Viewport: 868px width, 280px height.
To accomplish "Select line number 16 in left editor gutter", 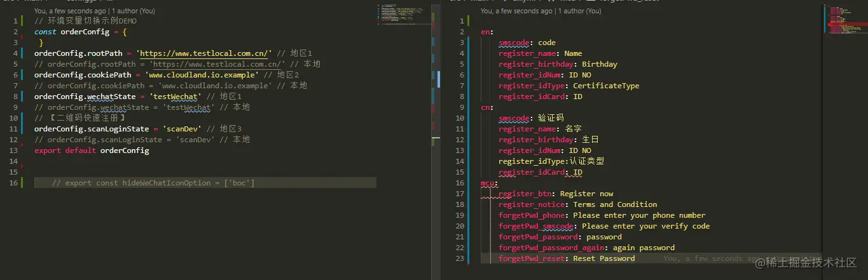I will point(13,183).
